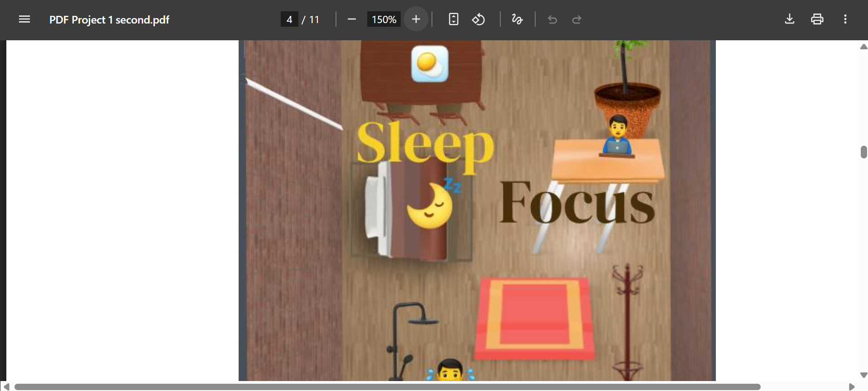
Task: Click the horizontal scrollbar right arrow
Action: point(851,387)
